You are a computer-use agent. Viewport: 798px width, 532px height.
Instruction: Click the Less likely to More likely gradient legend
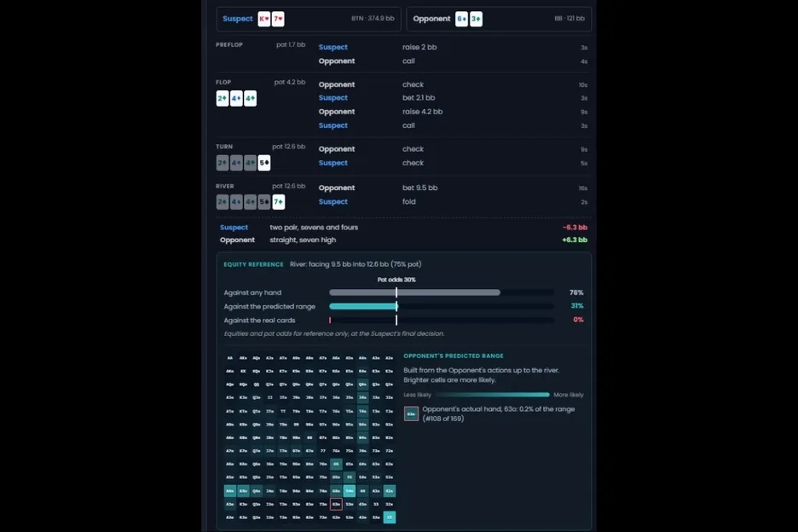[493, 395]
